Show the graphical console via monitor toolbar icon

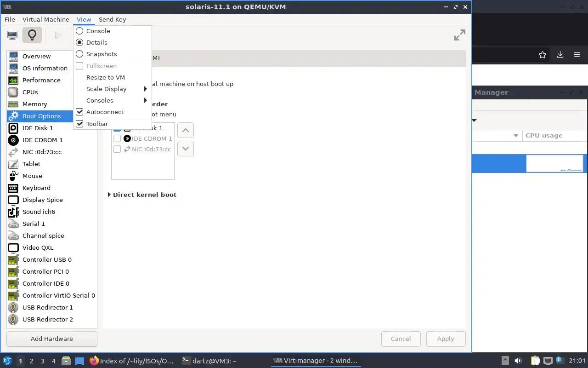pyautogui.click(x=12, y=35)
